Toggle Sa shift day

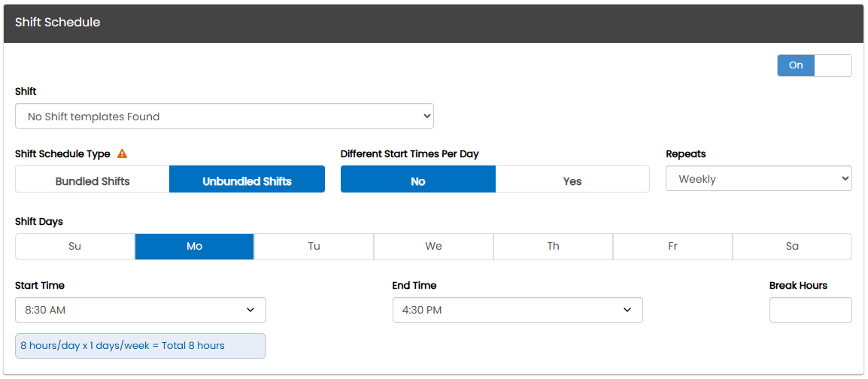792,247
